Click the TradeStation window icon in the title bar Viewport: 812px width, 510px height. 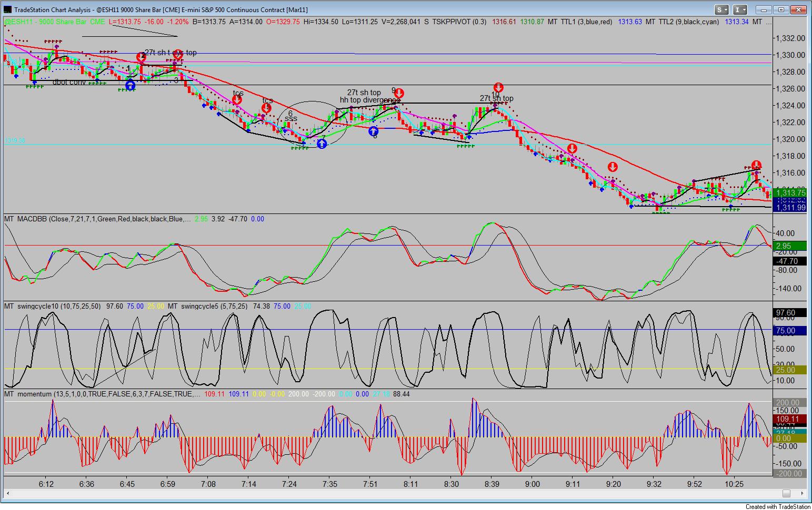click(x=7, y=9)
